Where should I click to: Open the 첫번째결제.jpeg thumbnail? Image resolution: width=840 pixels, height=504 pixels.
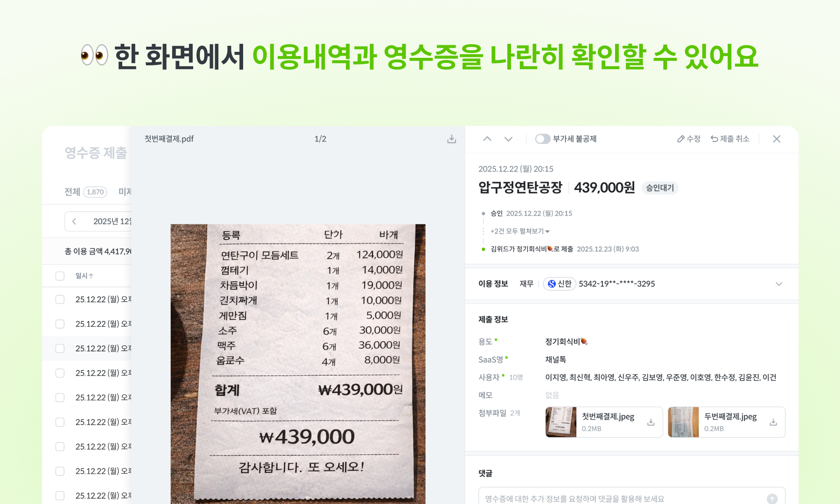[561, 422]
